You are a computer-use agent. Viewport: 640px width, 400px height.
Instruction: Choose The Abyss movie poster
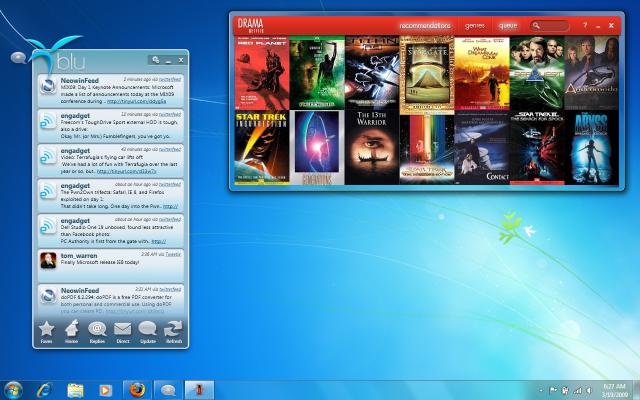click(590, 148)
